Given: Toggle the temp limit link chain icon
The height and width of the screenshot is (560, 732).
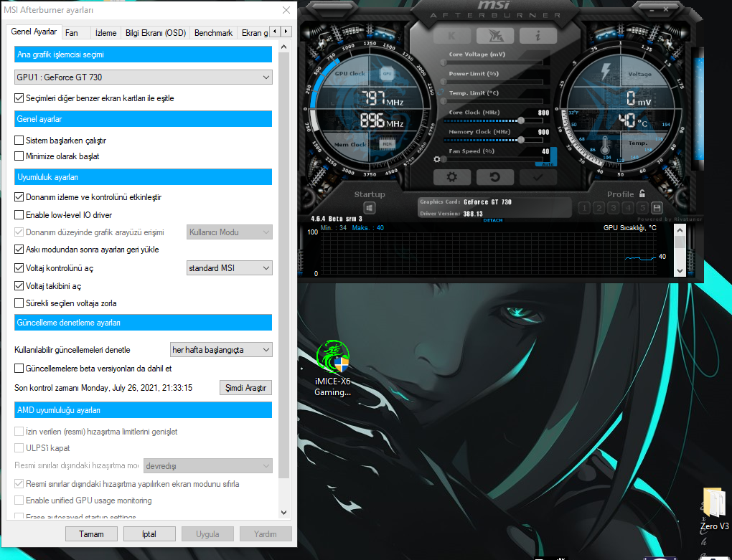Looking at the screenshot, I should coord(440,92).
